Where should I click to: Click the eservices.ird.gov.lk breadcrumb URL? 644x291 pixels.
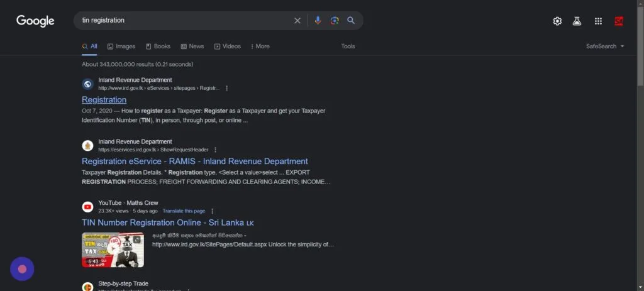153,150
